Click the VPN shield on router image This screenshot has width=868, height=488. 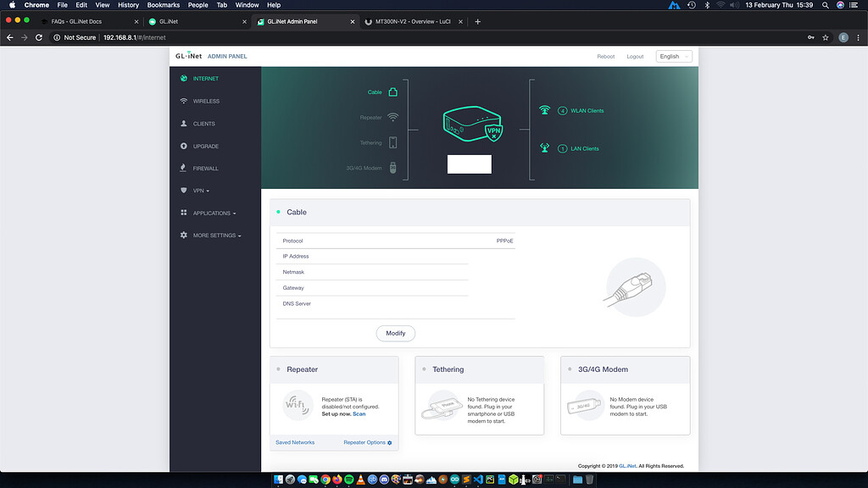click(493, 131)
